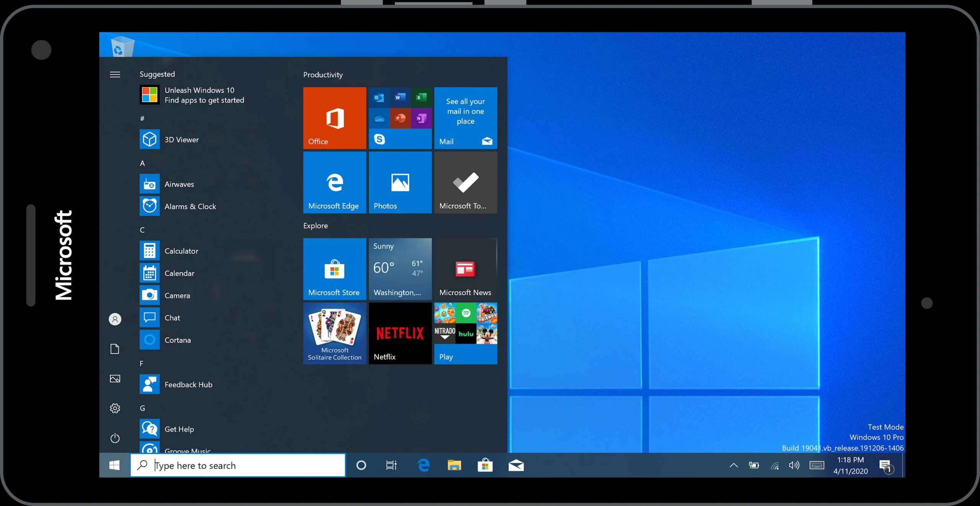
Task: Launch Microsoft Edge tile
Action: (334, 182)
